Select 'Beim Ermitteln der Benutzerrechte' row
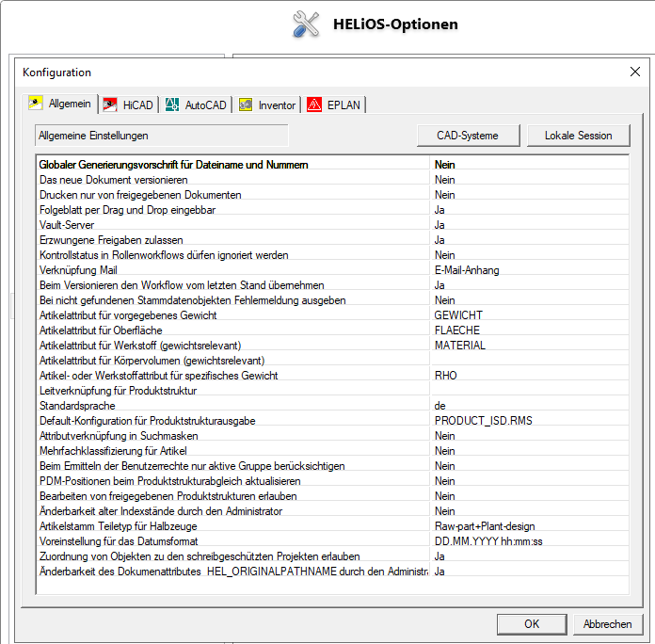 (x=333, y=465)
